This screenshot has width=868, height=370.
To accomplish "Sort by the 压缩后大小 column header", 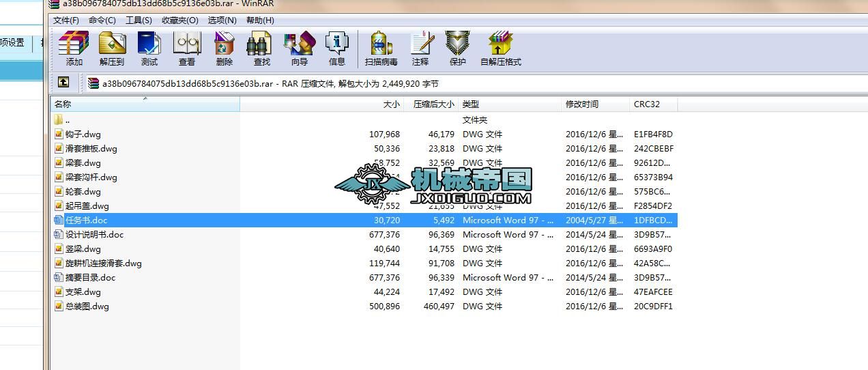I will (x=431, y=104).
